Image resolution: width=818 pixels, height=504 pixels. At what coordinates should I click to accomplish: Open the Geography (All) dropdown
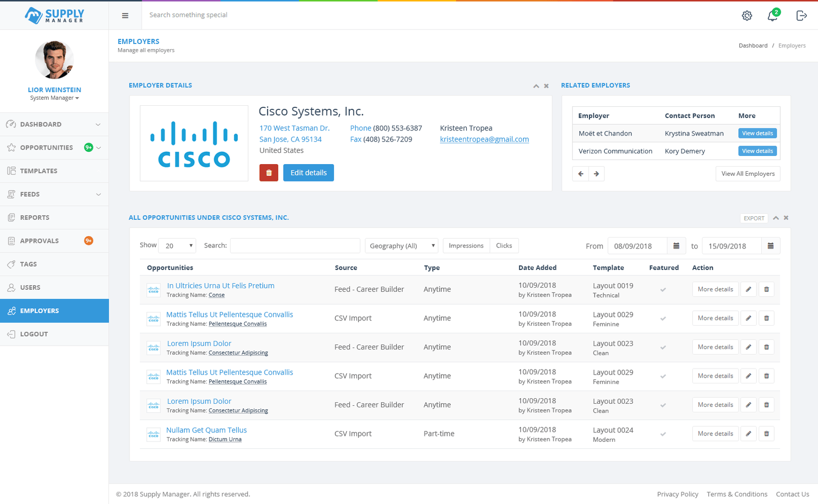(401, 246)
